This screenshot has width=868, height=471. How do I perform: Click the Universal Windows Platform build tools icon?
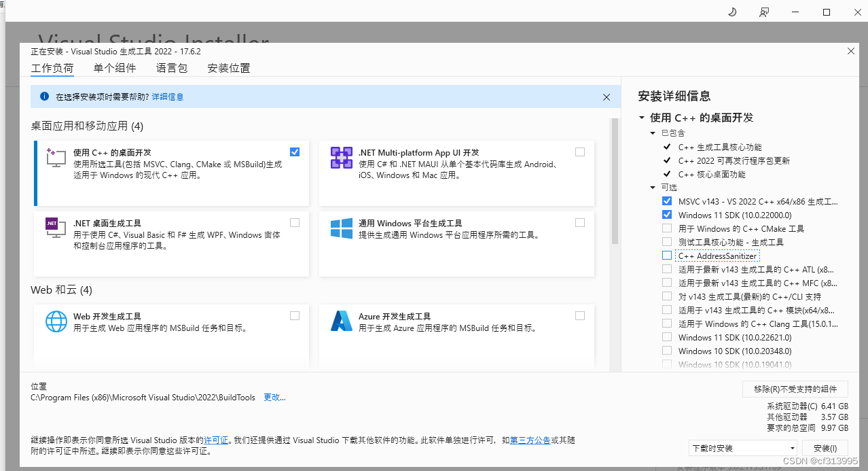pos(341,228)
